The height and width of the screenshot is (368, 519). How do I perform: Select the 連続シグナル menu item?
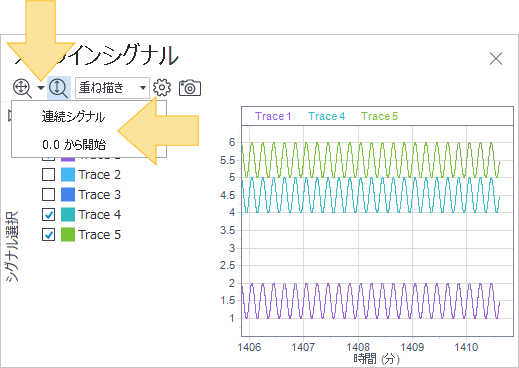[73, 117]
